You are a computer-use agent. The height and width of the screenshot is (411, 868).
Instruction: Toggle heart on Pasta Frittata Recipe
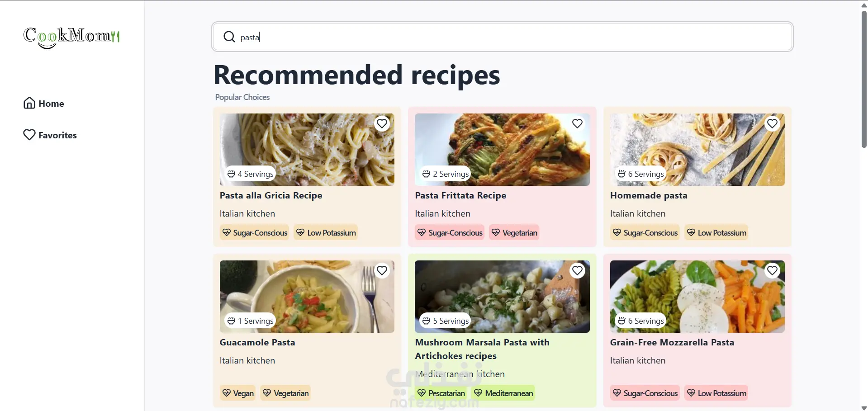[x=577, y=123]
